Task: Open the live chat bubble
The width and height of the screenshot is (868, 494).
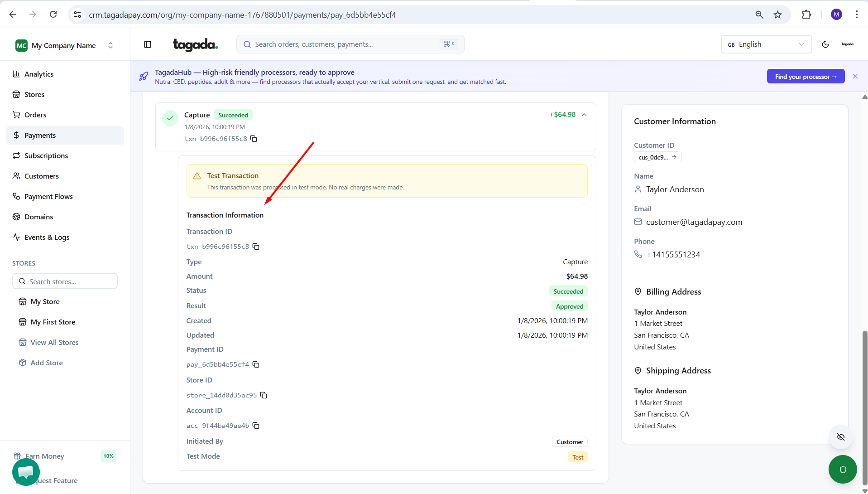Action: 26,471
